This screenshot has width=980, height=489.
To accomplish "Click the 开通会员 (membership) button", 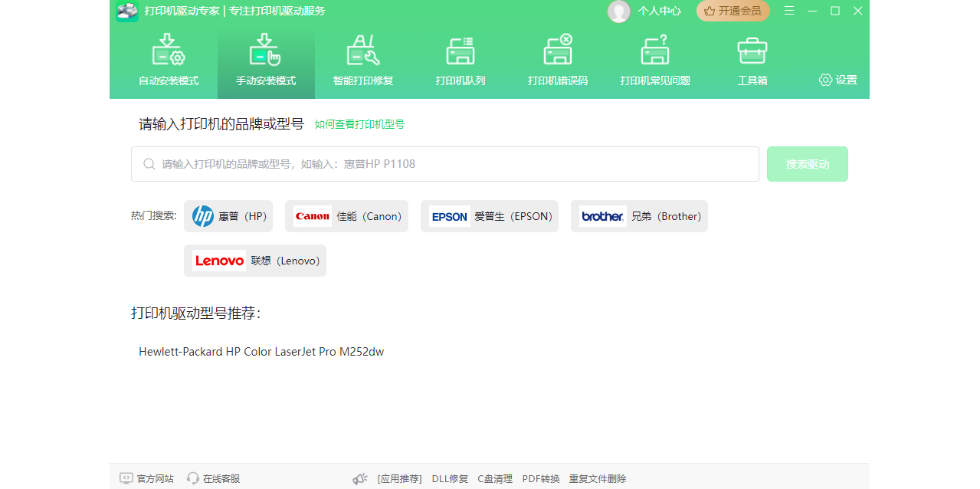I will (x=733, y=11).
